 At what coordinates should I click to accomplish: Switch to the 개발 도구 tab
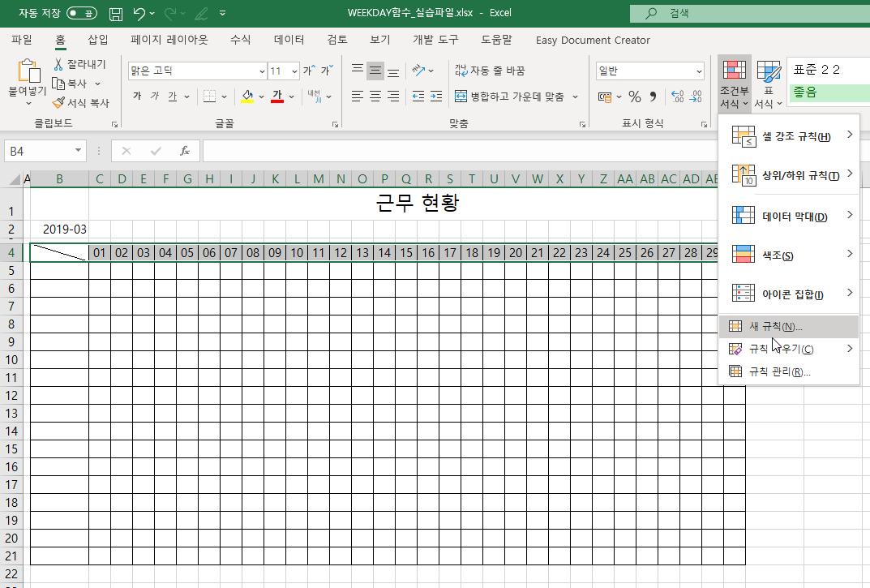point(435,40)
